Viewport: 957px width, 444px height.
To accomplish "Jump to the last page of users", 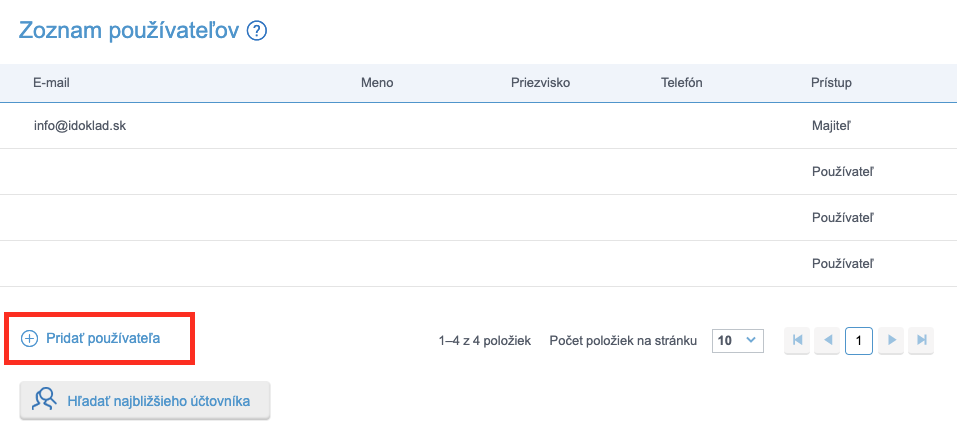I will (x=922, y=340).
